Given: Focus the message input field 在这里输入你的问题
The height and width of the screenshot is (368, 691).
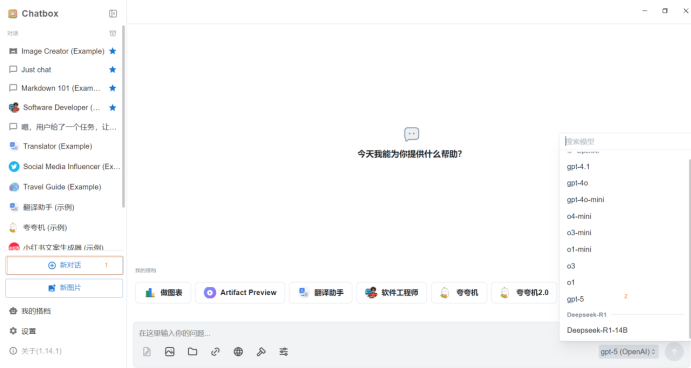Looking at the screenshot, I should tap(346, 333).
